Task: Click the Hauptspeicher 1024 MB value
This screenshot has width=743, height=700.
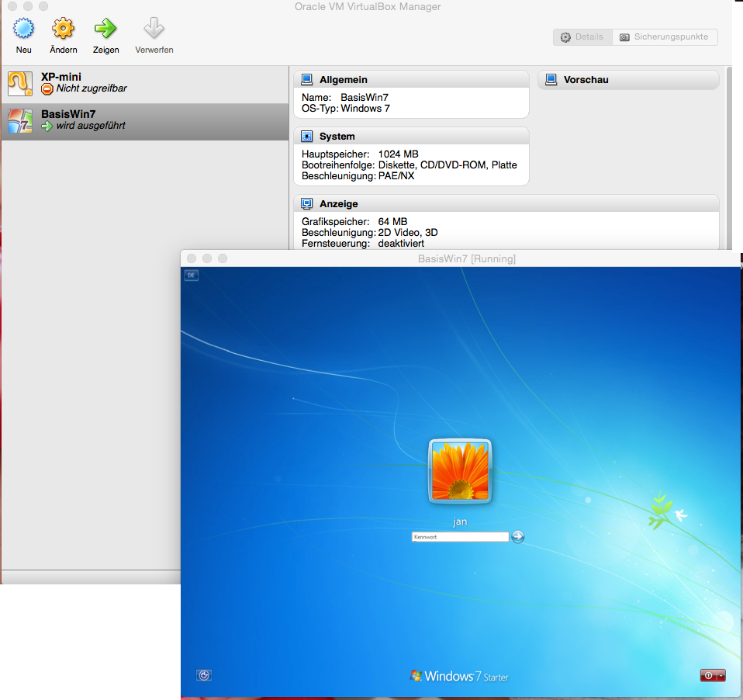Action: pyautogui.click(x=398, y=154)
